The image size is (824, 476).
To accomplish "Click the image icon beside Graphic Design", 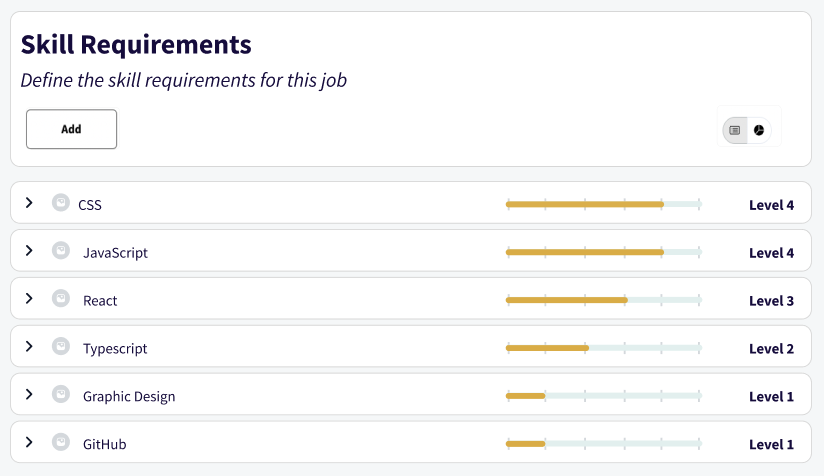I will 61,394.
